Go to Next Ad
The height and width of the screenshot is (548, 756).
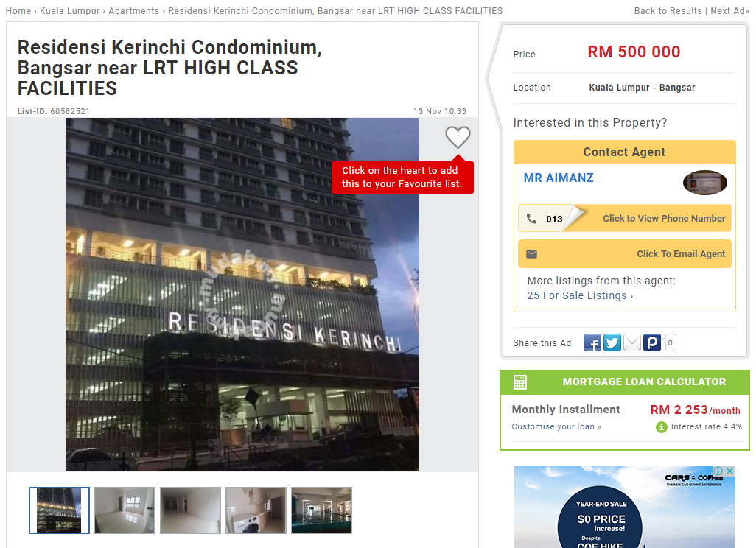pos(729,10)
